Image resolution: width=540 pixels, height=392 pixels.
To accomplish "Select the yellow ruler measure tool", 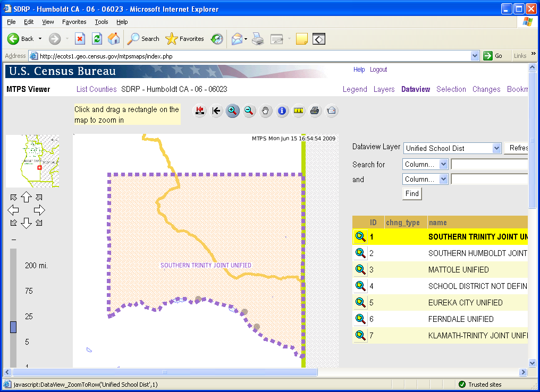I will tap(299, 110).
